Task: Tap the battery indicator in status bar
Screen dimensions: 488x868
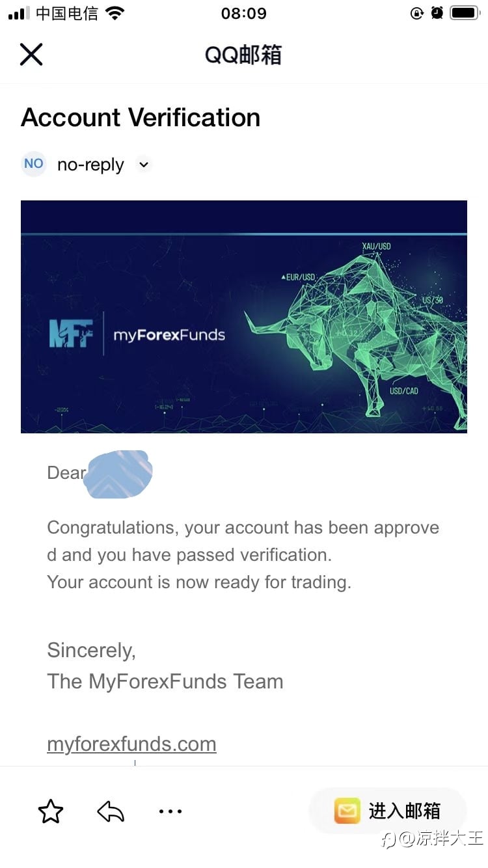Action: 465,13
